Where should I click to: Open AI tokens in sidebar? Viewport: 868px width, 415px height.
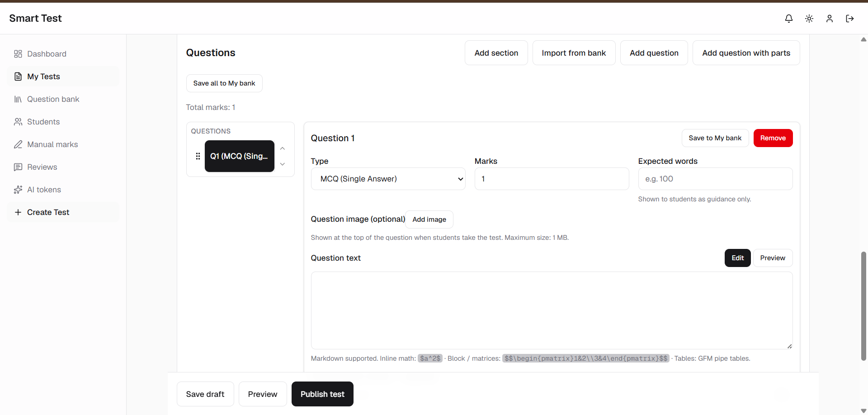pyautogui.click(x=63, y=190)
